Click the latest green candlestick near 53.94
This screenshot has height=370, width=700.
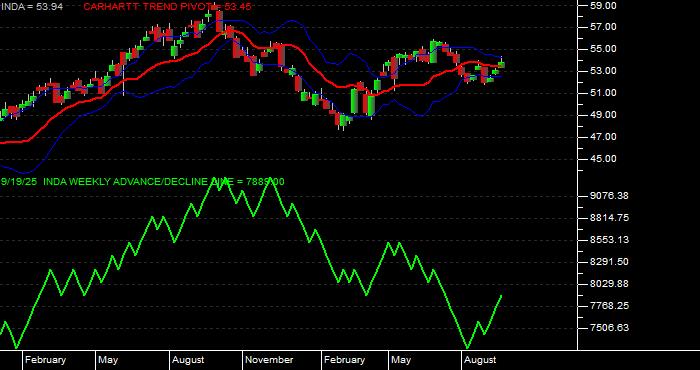point(502,64)
